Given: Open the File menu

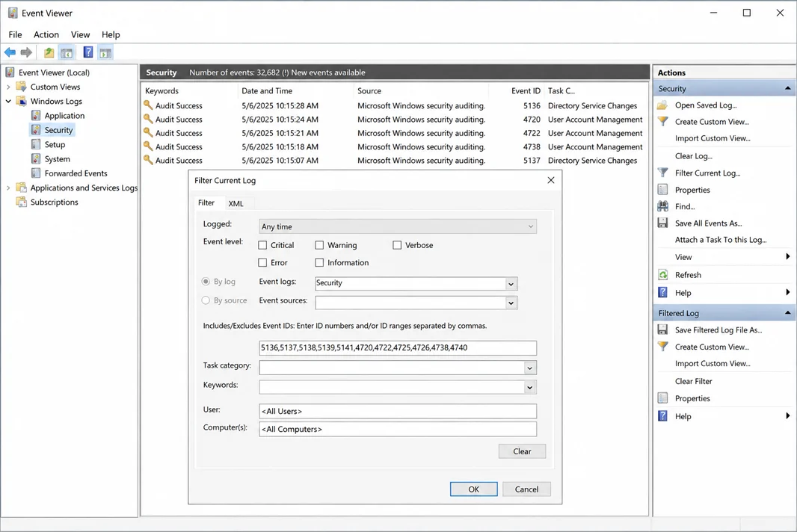Looking at the screenshot, I should (15, 34).
